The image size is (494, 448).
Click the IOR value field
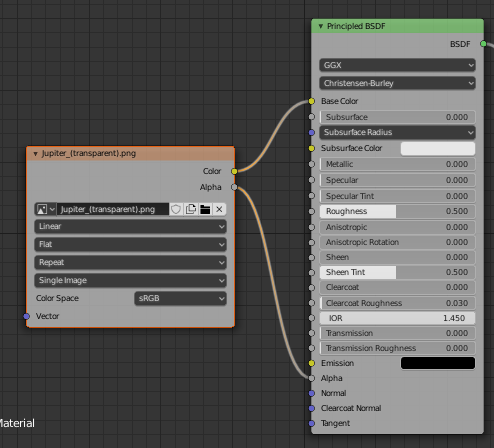tap(397, 318)
